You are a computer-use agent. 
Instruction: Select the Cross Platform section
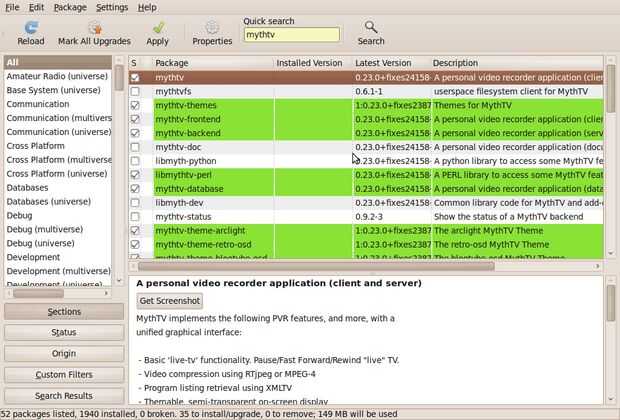click(58, 146)
